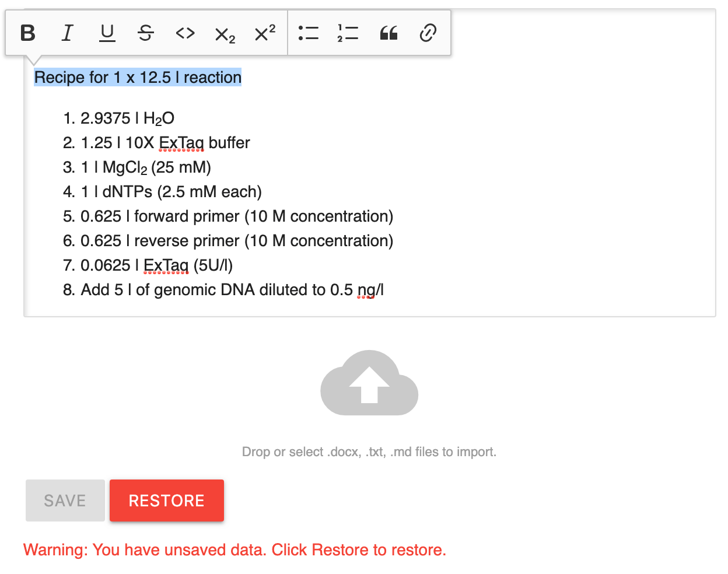
Task: Apply strikethrough formatting
Action: (145, 33)
